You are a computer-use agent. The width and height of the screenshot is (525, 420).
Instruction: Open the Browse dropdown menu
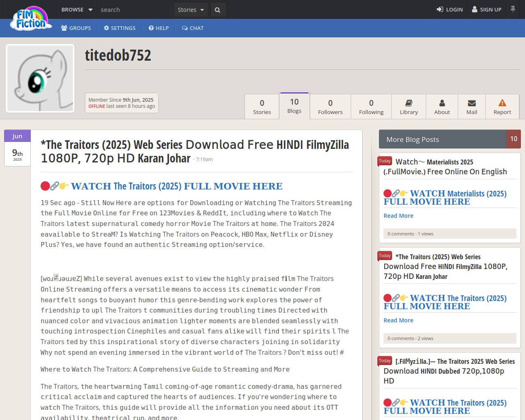point(77,9)
